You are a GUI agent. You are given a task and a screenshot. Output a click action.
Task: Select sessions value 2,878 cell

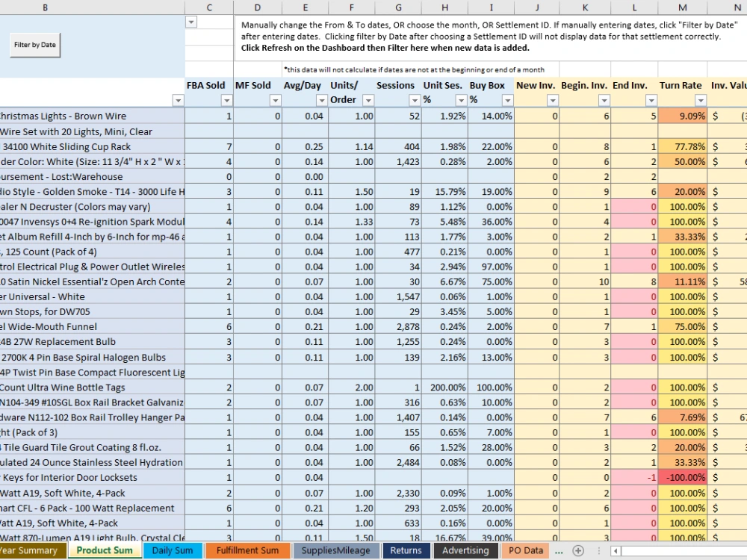(x=398, y=327)
